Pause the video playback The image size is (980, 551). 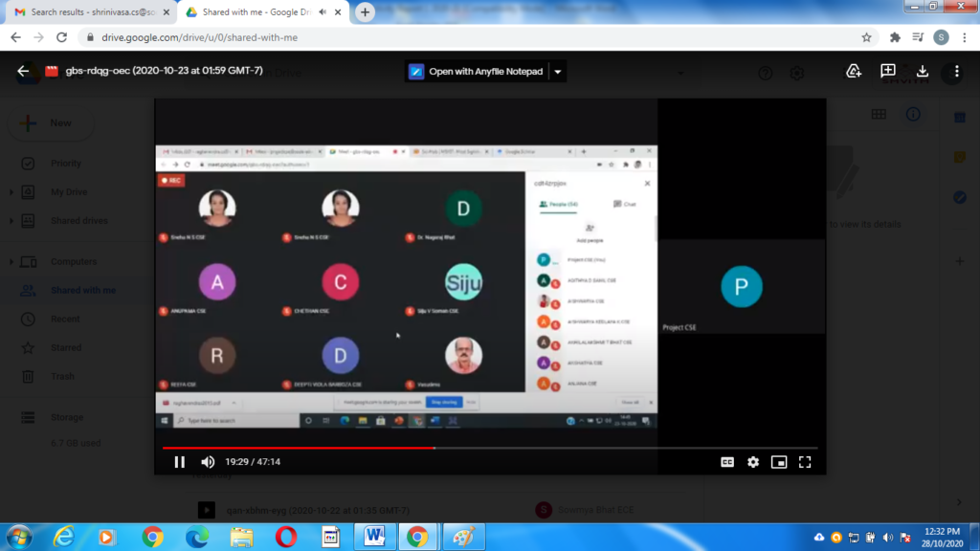click(x=179, y=462)
